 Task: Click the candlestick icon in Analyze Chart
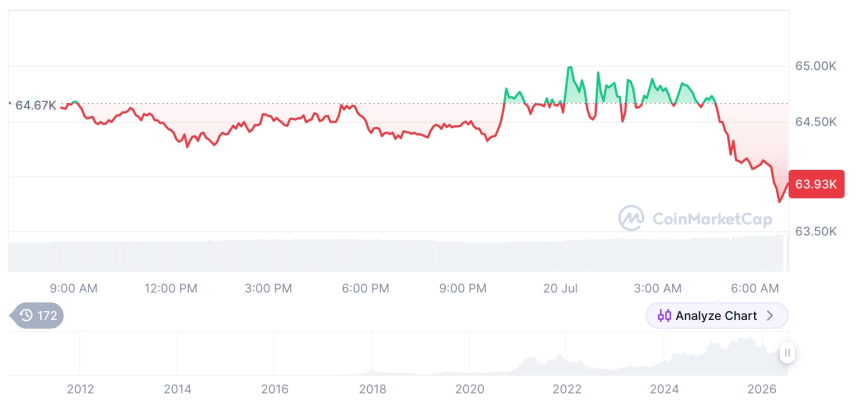[664, 315]
